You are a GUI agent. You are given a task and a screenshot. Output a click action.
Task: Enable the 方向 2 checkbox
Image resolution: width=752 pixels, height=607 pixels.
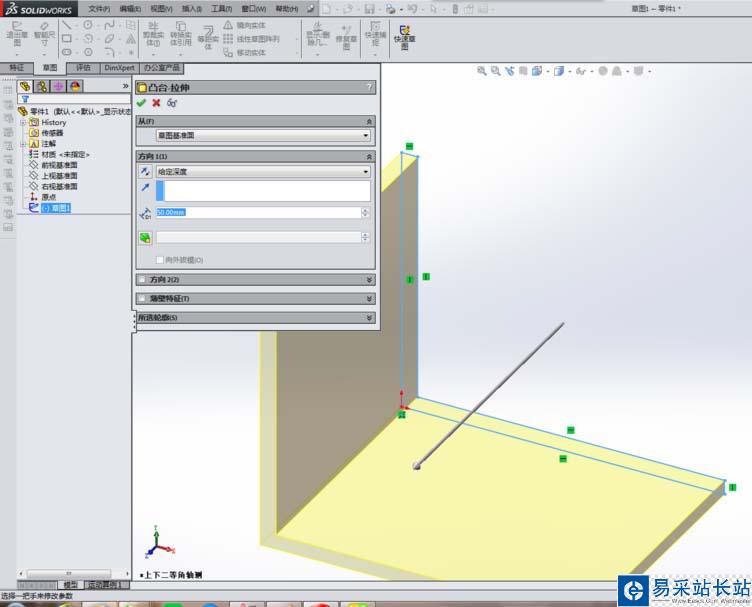(x=142, y=279)
